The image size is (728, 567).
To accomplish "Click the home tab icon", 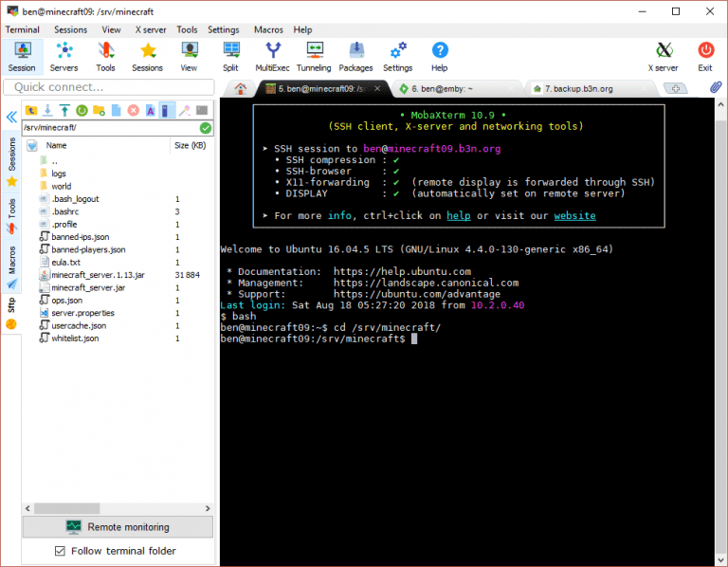I will pos(241,88).
